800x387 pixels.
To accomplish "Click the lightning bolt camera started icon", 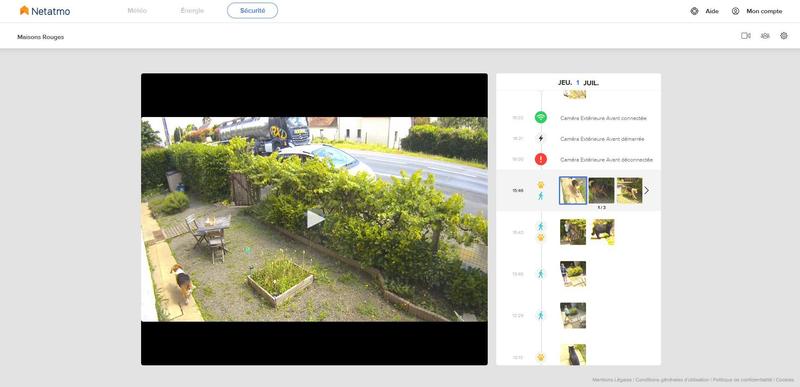I will [x=541, y=139].
